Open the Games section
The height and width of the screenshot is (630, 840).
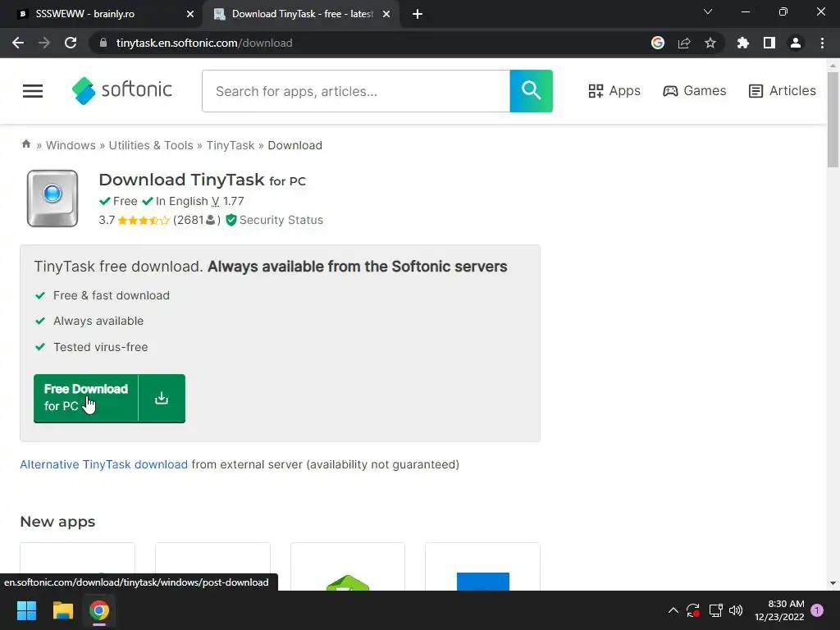(x=694, y=91)
